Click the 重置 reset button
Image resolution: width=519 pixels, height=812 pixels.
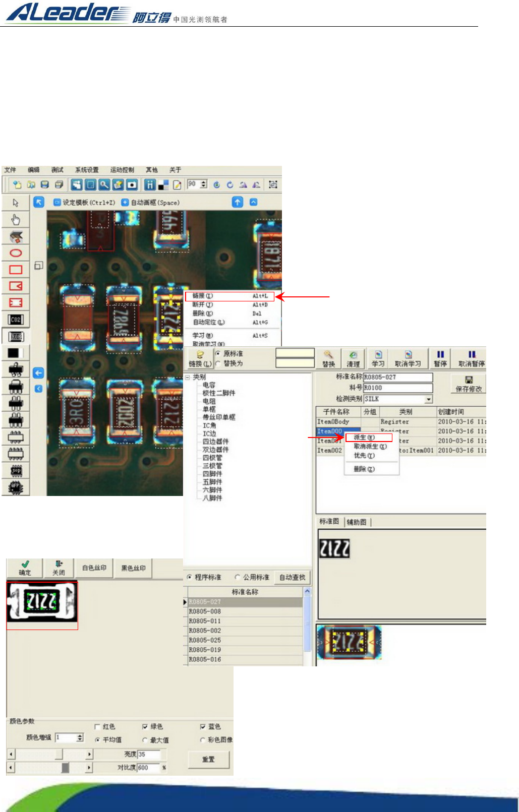(208, 760)
